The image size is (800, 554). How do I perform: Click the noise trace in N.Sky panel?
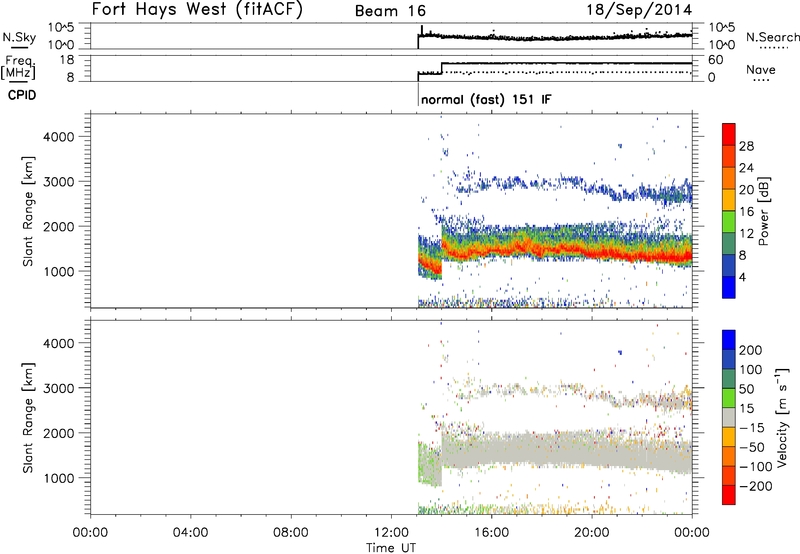coord(555,37)
